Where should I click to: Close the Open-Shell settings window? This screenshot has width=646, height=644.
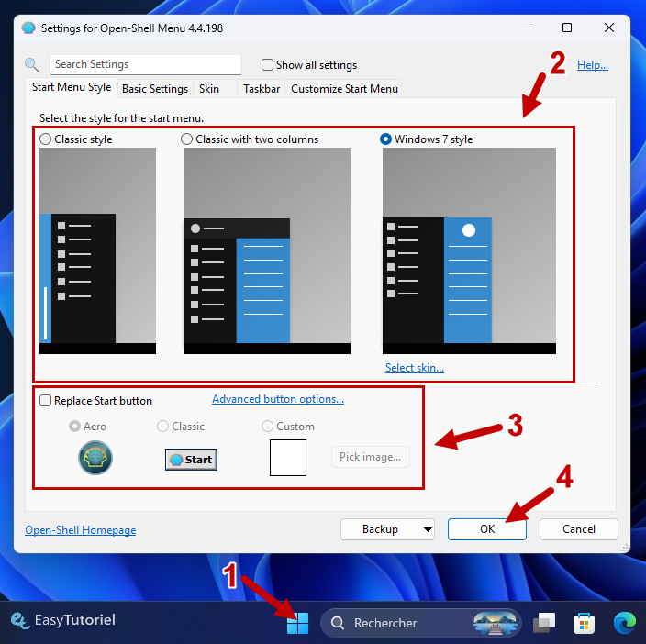(609, 28)
